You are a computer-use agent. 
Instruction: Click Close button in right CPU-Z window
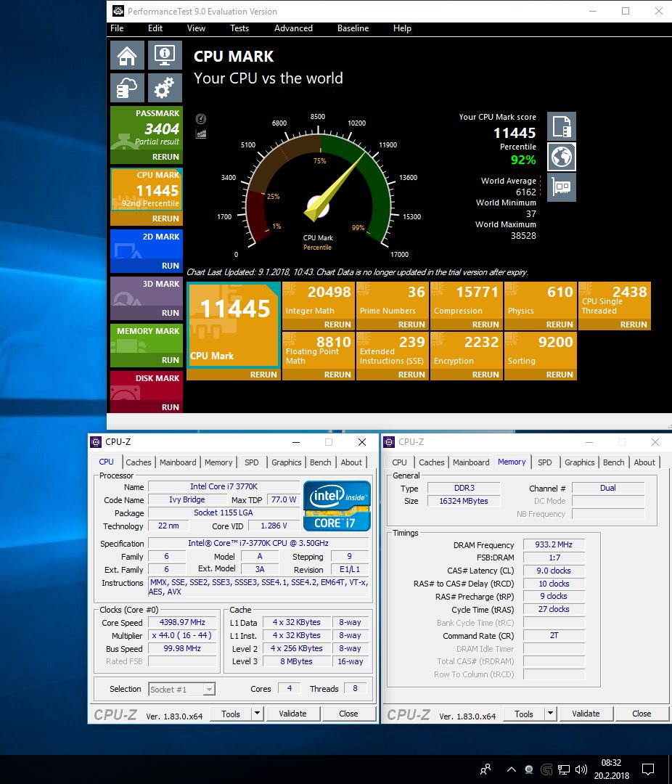[642, 714]
